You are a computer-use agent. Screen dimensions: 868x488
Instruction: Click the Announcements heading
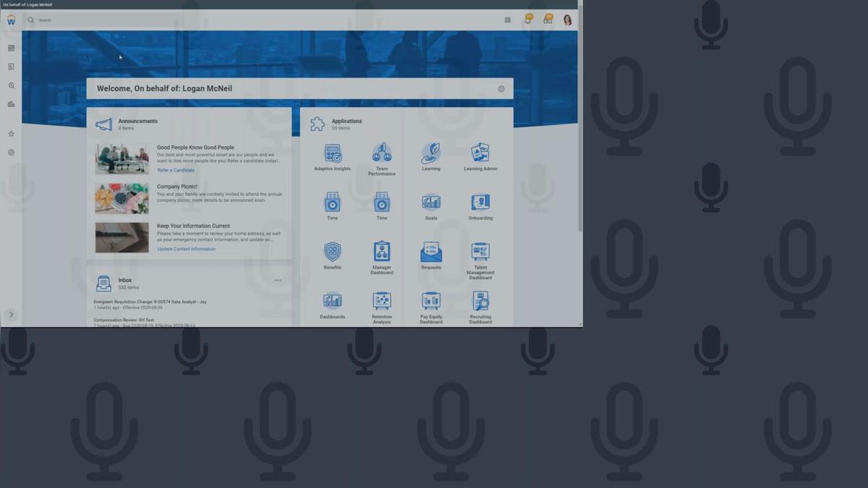pos(138,122)
